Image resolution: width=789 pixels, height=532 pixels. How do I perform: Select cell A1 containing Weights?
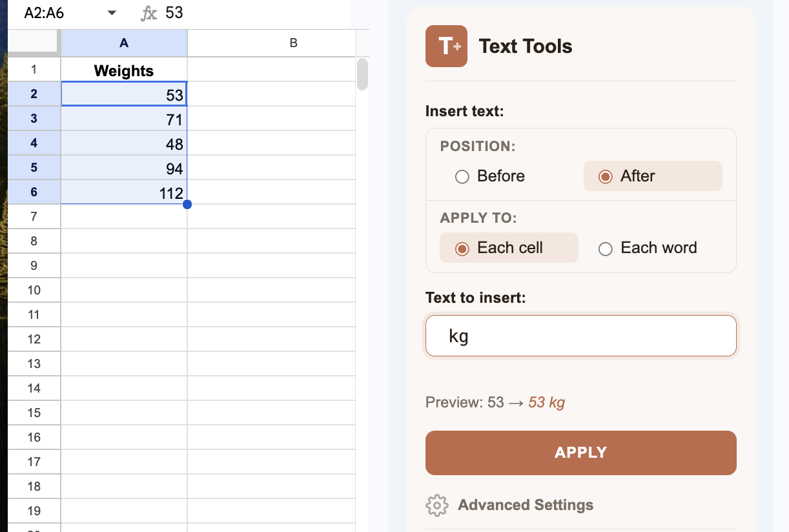point(123,70)
